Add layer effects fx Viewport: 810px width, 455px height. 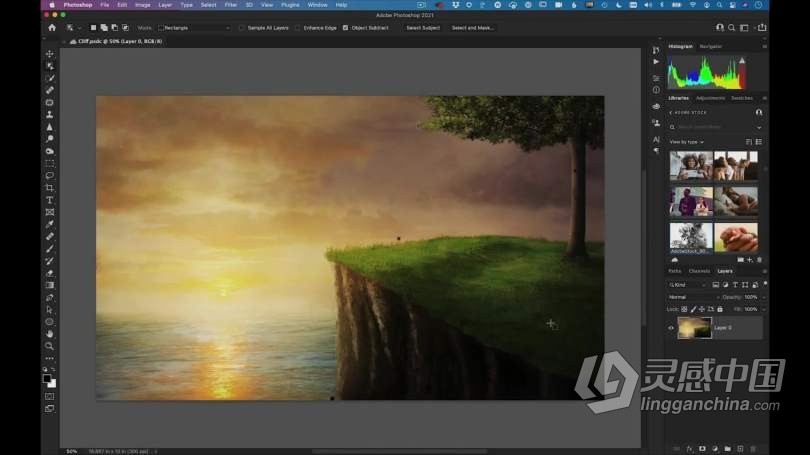(x=690, y=449)
